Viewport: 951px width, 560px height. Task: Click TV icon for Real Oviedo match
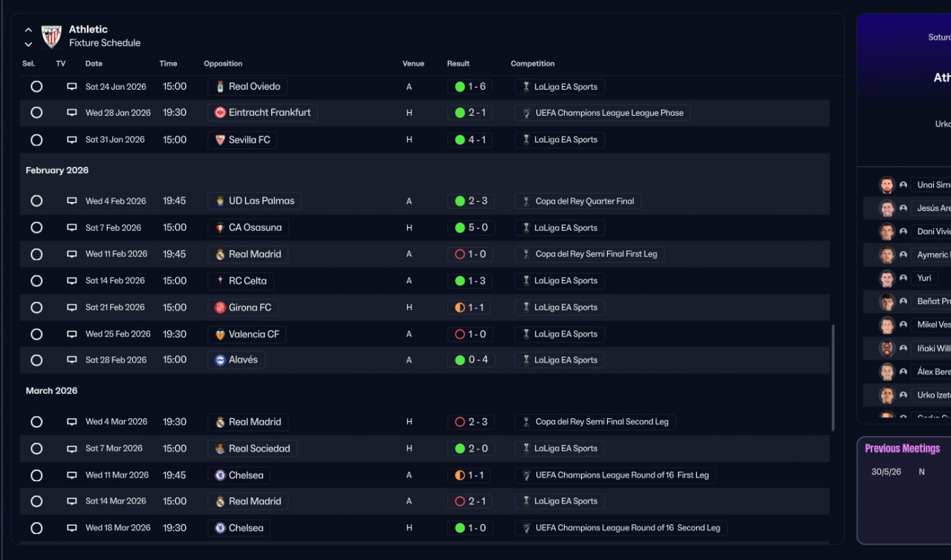pyautogui.click(x=72, y=87)
